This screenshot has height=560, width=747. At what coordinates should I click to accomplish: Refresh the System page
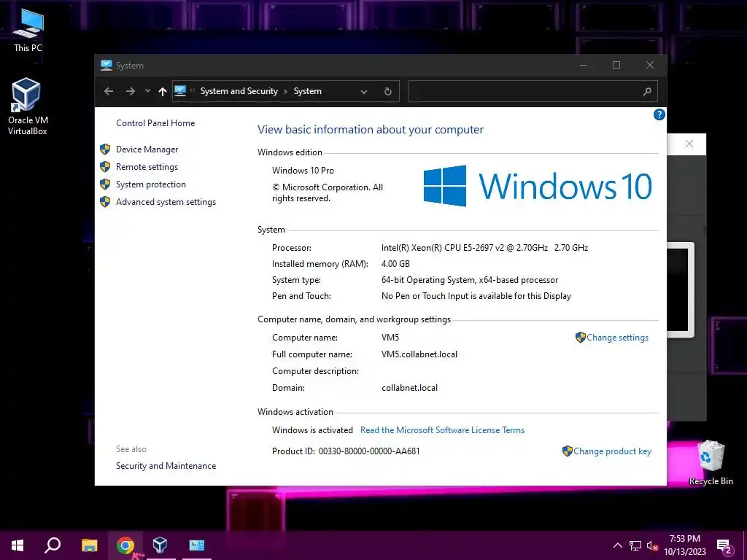388,91
